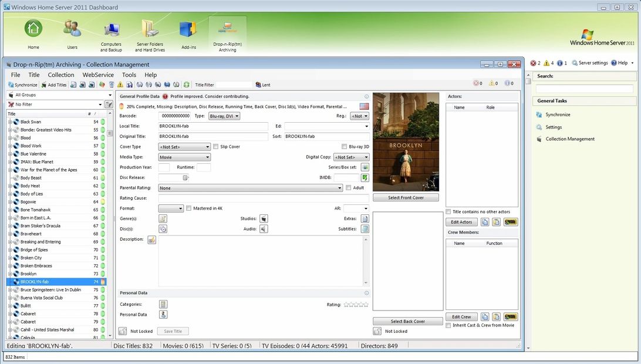Open the Genre(s) editor icon
The height and width of the screenshot is (364, 641).
163,218
